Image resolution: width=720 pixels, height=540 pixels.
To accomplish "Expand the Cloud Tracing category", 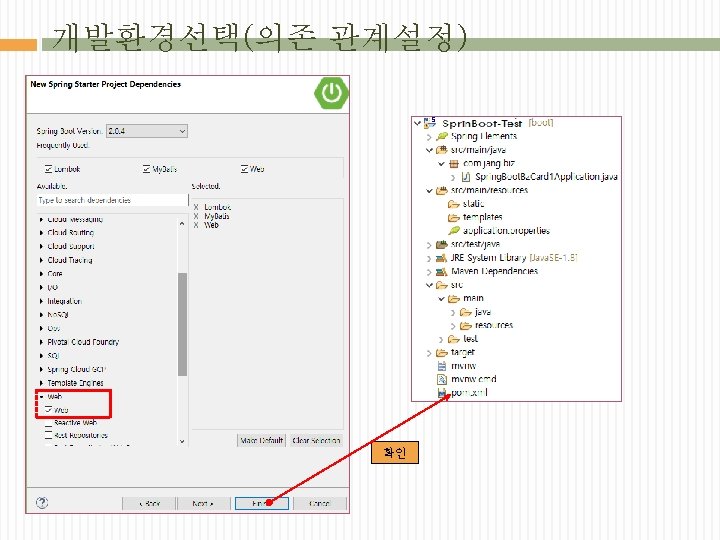I will [41, 260].
